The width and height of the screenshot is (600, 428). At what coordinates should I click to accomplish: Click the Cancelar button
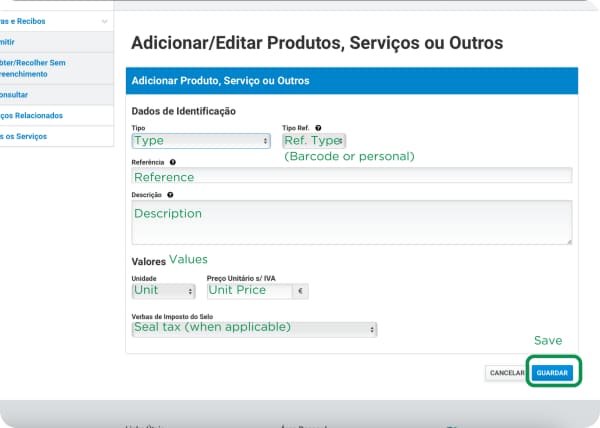(506, 373)
